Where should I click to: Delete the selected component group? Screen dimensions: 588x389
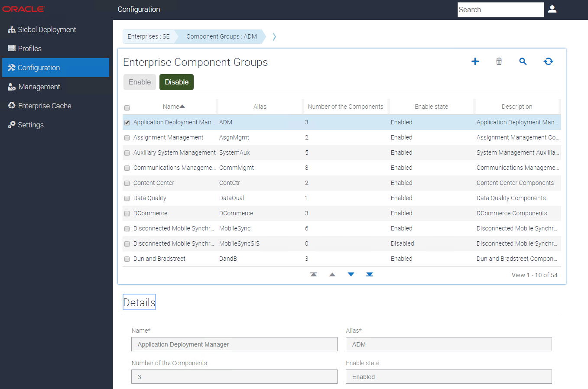pyautogui.click(x=499, y=62)
